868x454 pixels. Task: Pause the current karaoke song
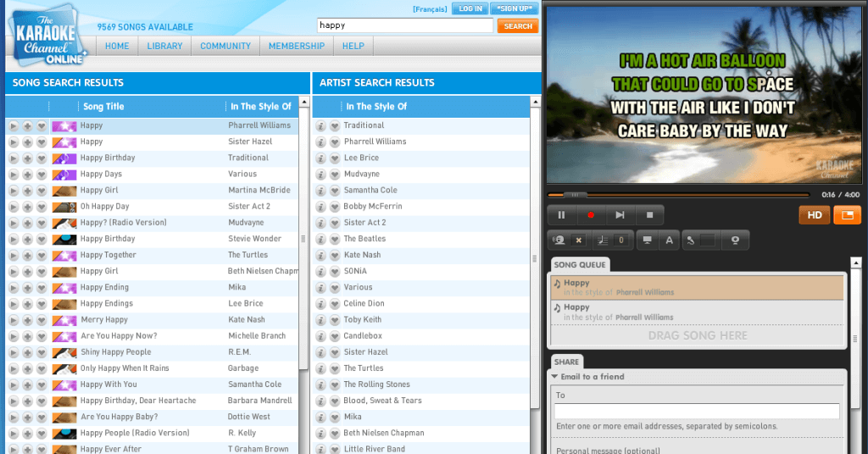tap(561, 215)
